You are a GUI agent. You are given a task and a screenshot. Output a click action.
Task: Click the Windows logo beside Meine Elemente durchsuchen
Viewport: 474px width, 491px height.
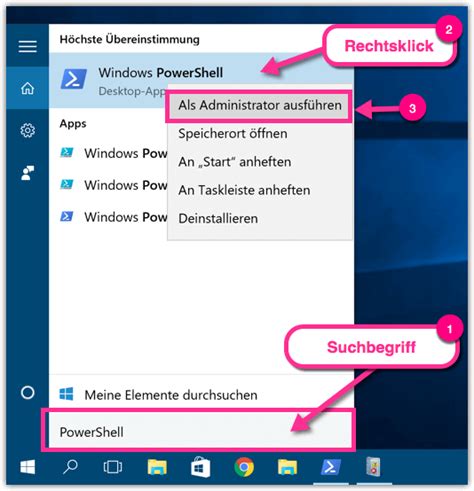pyautogui.click(x=66, y=394)
